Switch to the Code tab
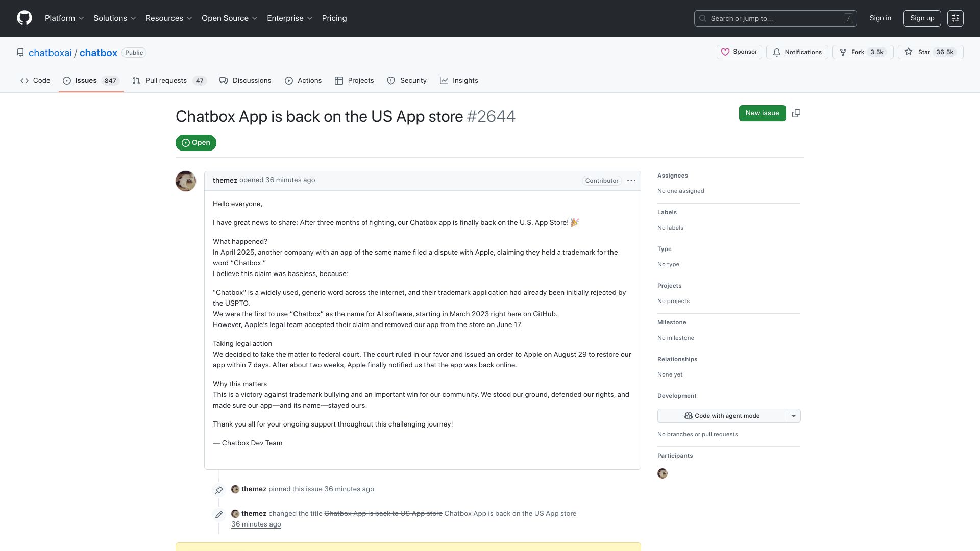 click(35, 81)
